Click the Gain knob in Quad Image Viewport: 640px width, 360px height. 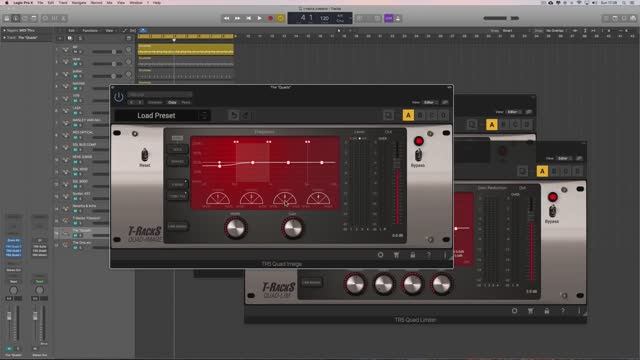pos(292,229)
